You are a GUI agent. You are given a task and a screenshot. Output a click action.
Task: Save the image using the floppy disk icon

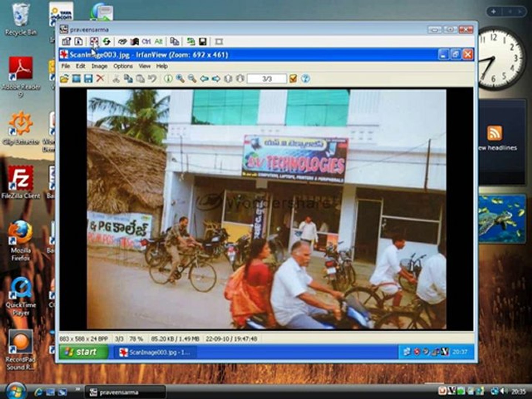coord(88,79)
